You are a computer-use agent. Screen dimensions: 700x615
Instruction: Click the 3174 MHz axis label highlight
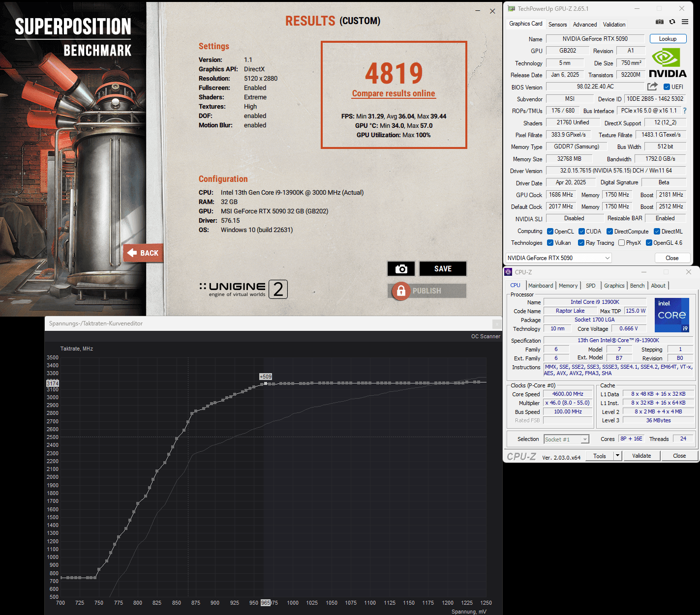click(53, 383)
